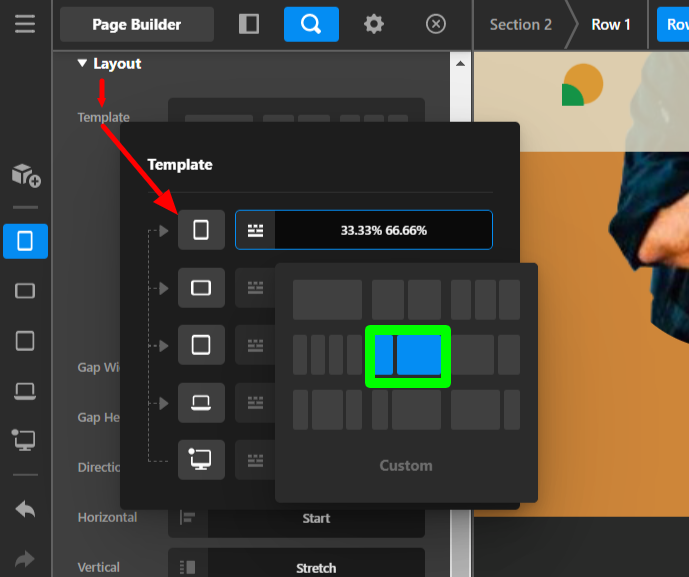Choose the Custom template option
Image resolution: width=689 pixels, height=577 pixels.
point(406,465)
